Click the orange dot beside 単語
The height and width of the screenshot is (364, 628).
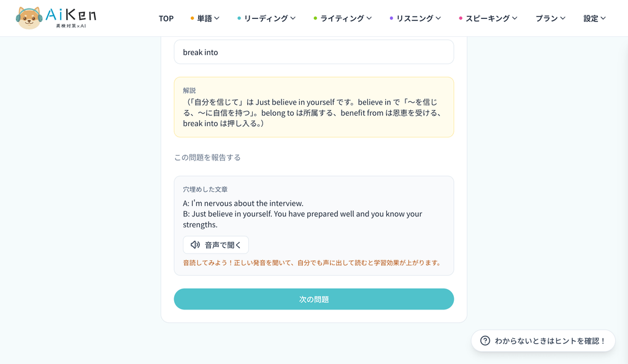point(192,18)
